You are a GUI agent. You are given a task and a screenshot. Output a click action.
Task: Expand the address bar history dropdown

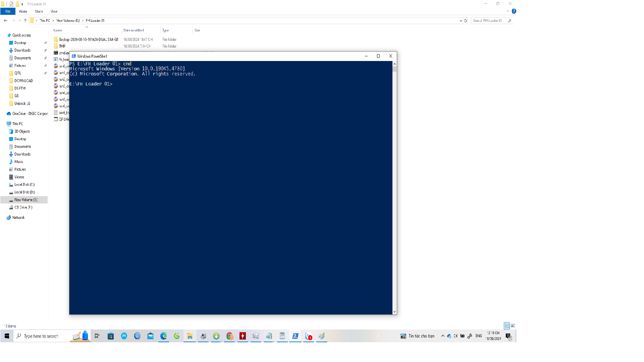click(x=461, y=21)
